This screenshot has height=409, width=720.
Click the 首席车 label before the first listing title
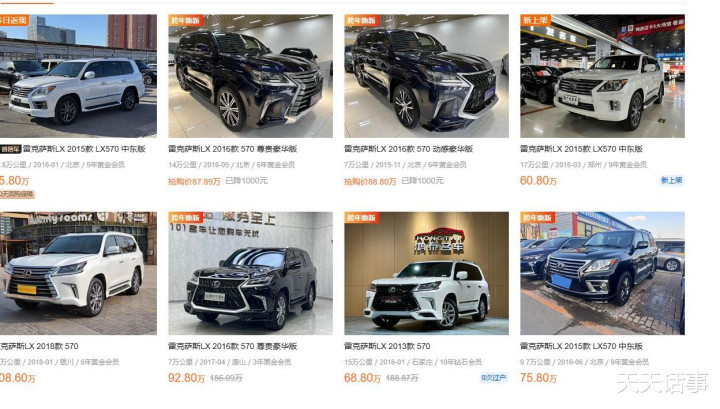[11, 149]
